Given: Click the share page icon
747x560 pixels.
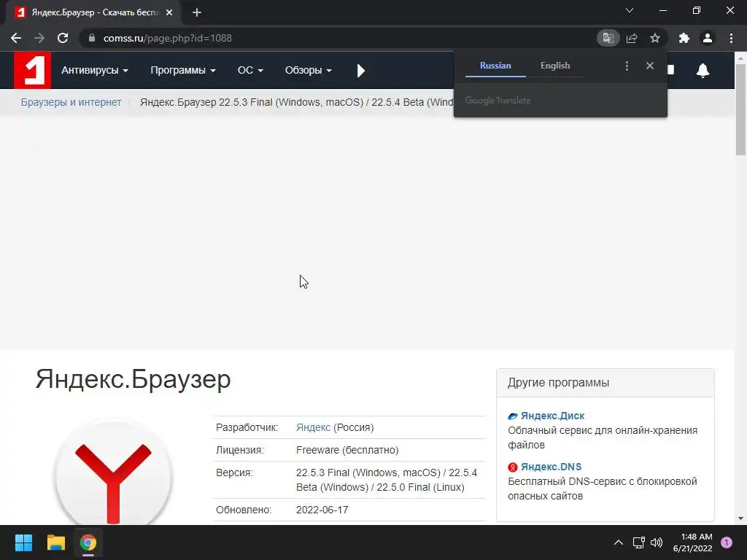Looking at the screenshot, I should (632, 38).
